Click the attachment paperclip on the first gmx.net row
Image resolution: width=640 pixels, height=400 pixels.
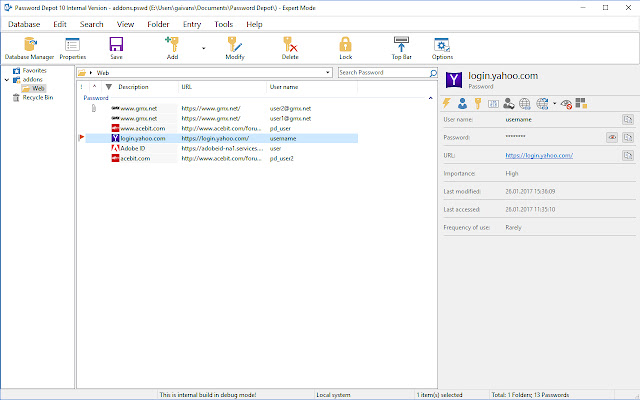(93, 109)
